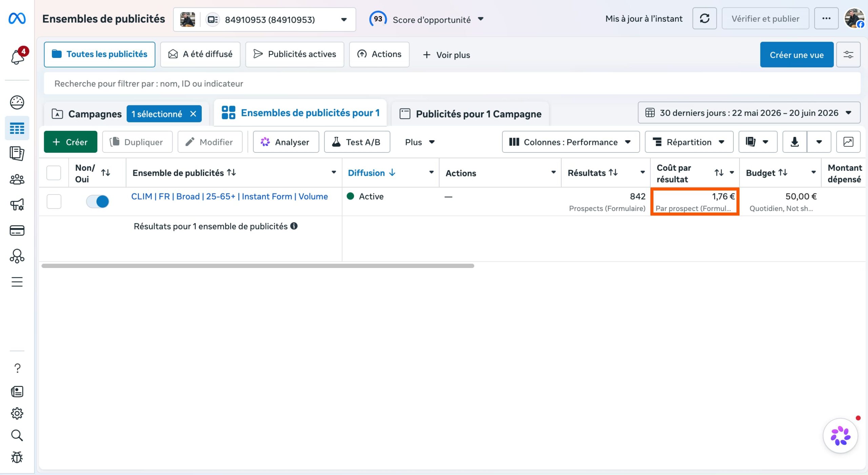The height and width of the screenshot is (475, 868).
Task: Focus the search filter input field
Action: tap(452, 83)
